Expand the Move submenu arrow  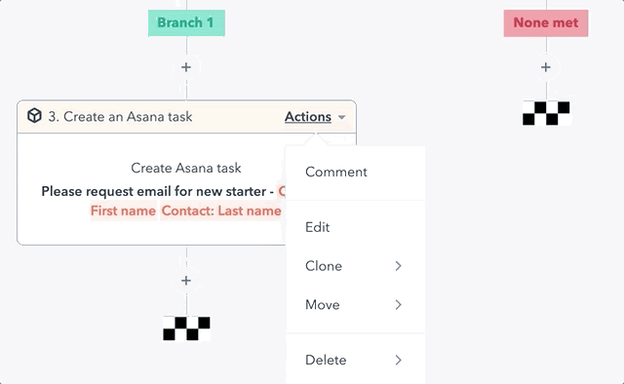click(x=398, y=305)
